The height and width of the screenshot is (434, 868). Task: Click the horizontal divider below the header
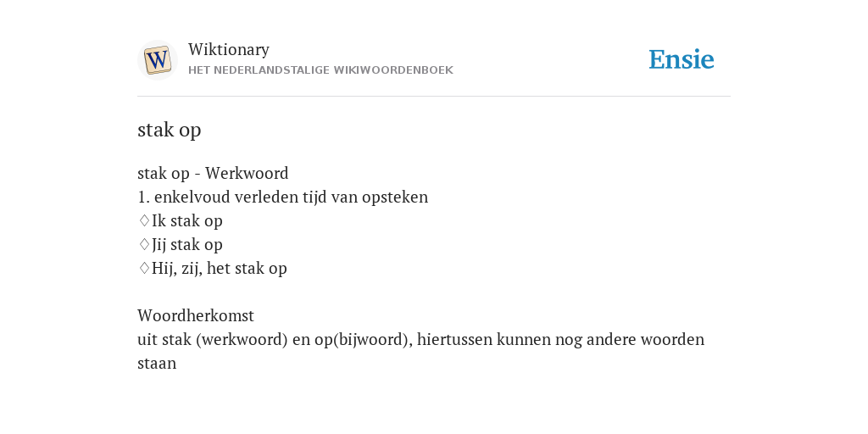pyautogui.click(x=434, y=97)
